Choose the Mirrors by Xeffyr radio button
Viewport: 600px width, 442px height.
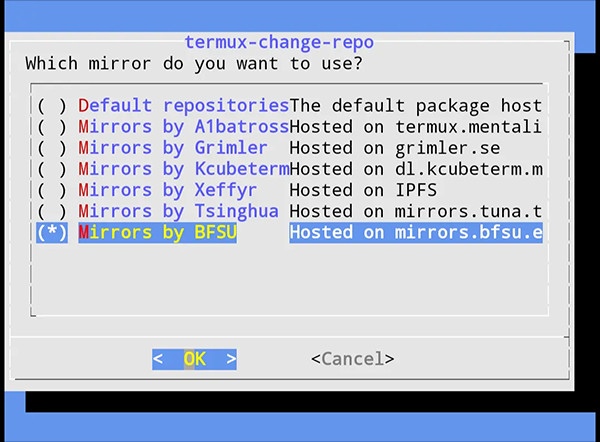click(52, 190)
